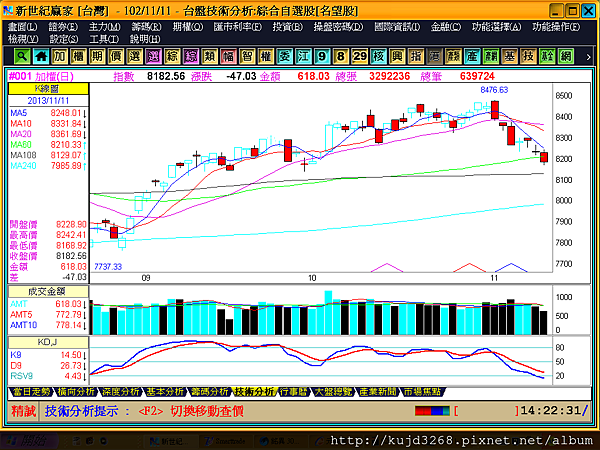
Task: Open the 說明(H) menu
Action: [x=145, y=39]
